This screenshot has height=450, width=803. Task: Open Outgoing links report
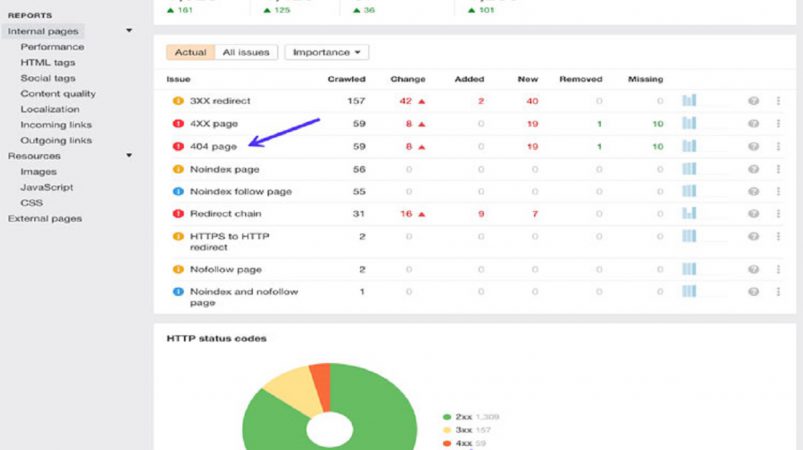point(56,140)
